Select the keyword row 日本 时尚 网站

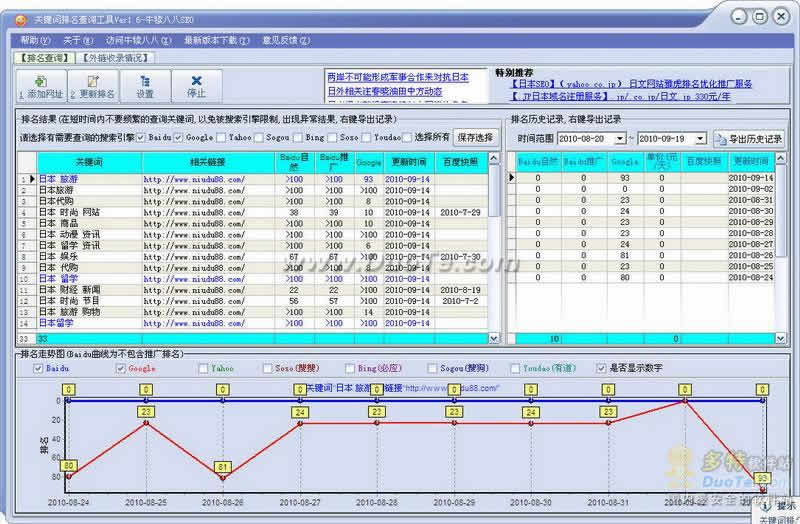coord(253,213)
